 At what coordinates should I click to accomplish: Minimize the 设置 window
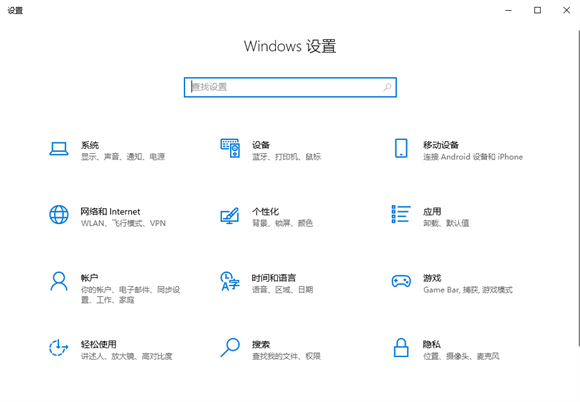509,10
